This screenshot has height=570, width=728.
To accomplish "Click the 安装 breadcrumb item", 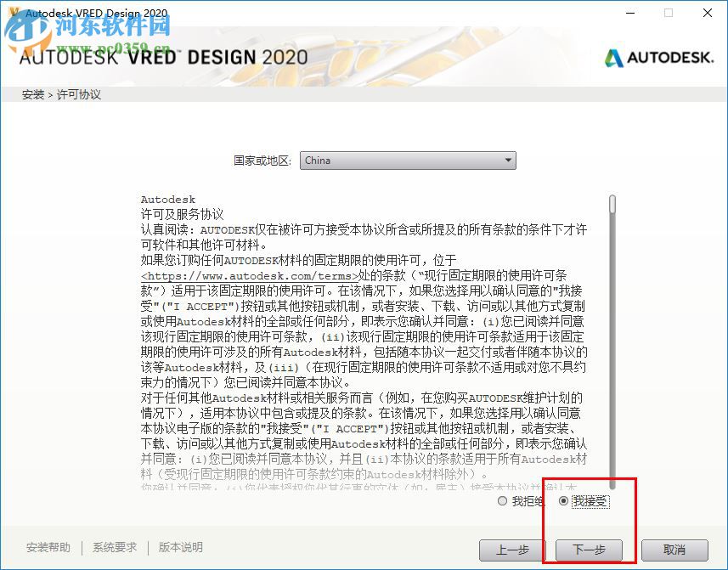I will [33, 94].
